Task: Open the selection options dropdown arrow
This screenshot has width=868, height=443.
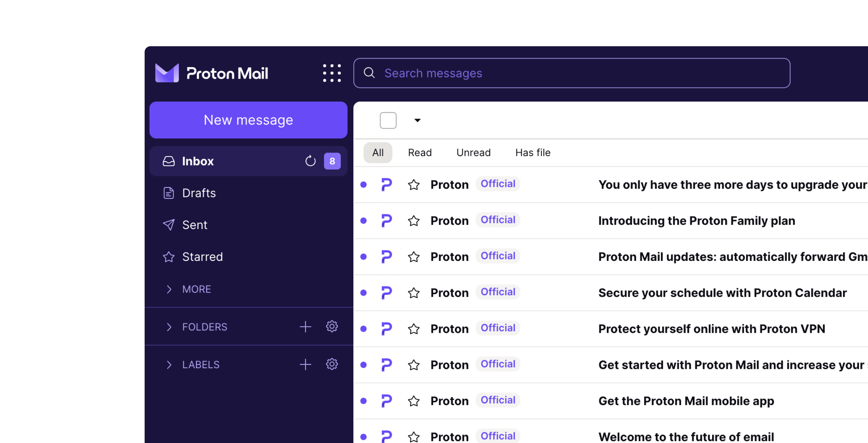Action: [417, 120]
